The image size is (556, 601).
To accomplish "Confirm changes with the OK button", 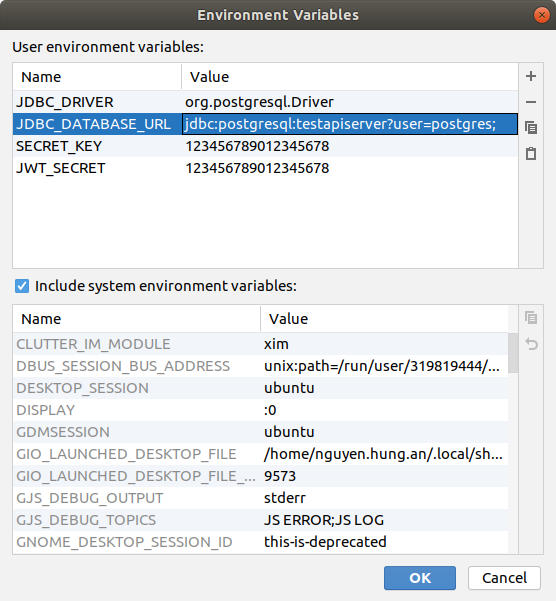I will point(420,578).
